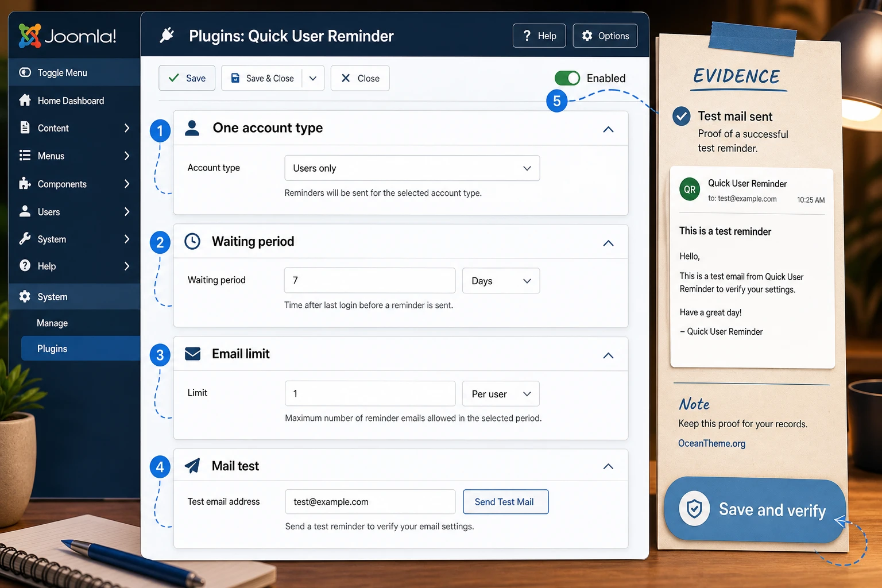The image size is (882, 588).
Task: Click the System wrench icon in sidebar
Action: tap(25, 239)
